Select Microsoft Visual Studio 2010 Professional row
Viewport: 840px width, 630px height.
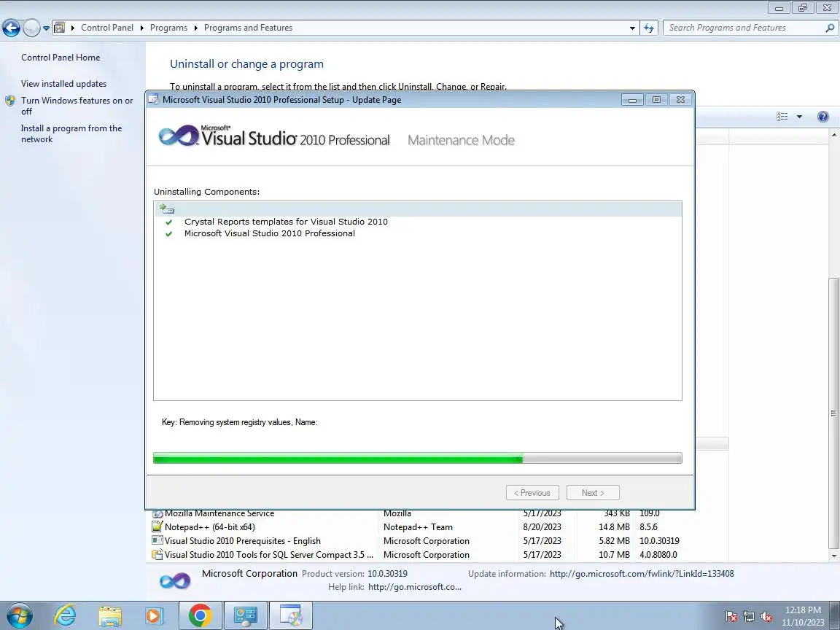point(270,233)
